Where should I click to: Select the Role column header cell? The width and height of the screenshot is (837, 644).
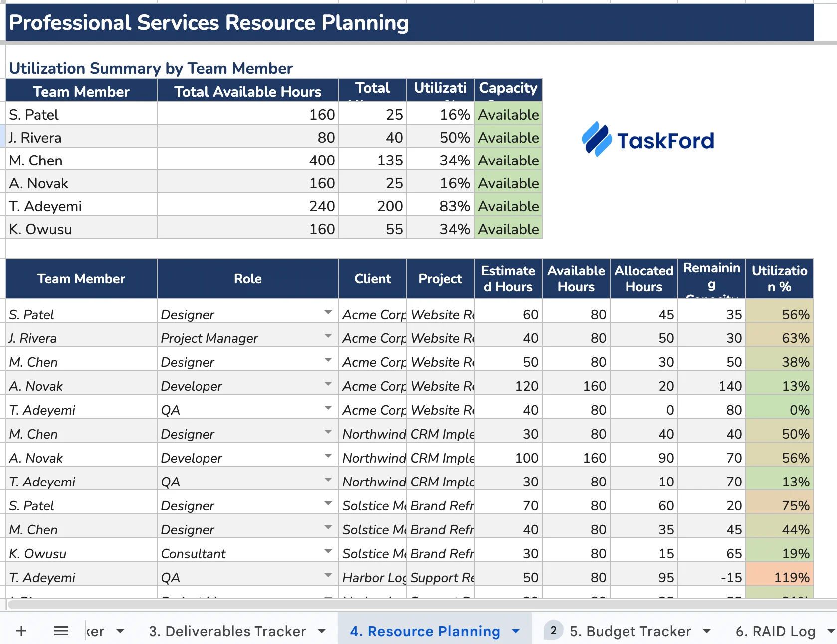pos(248,279)
